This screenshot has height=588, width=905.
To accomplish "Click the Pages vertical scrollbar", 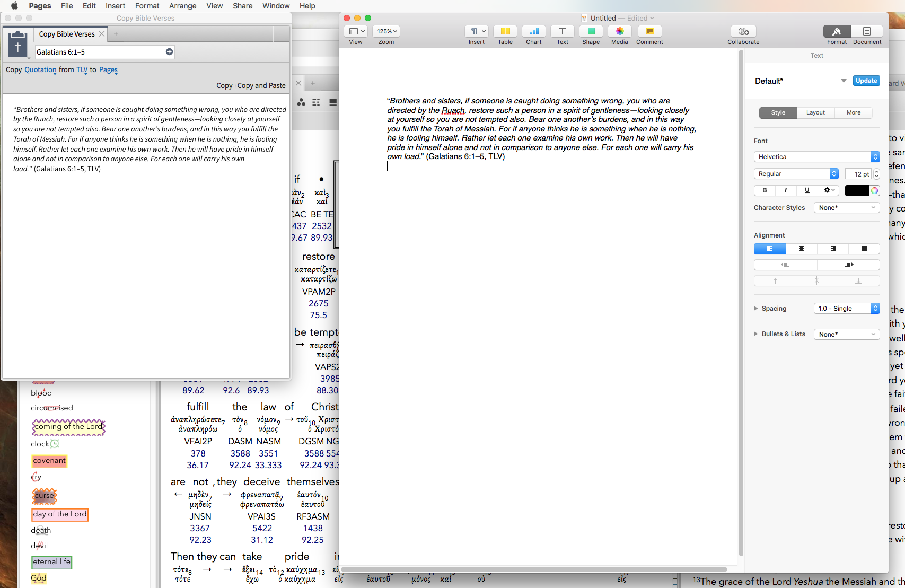I will (x=741, y=302).
